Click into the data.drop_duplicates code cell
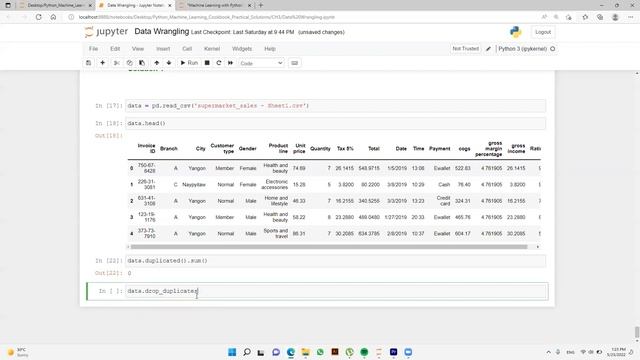Viewport: 640px width, 360px height. tap(335, 291)
